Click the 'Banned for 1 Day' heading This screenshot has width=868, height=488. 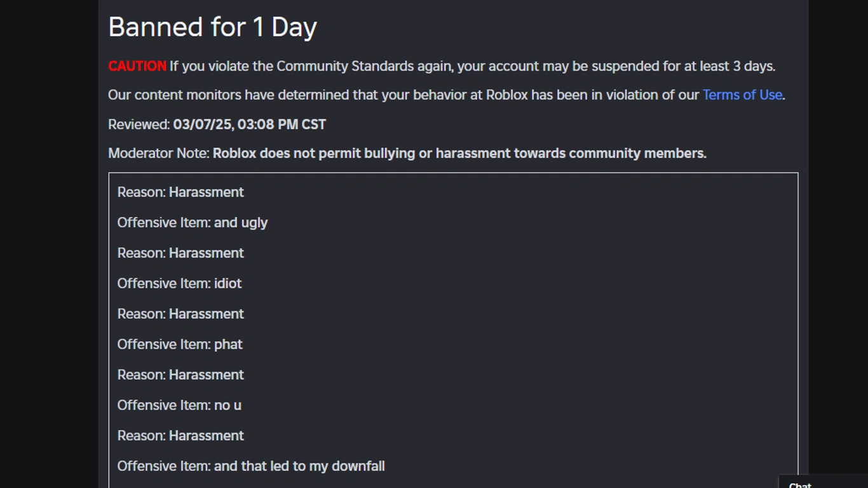click(x=212, y=27)
